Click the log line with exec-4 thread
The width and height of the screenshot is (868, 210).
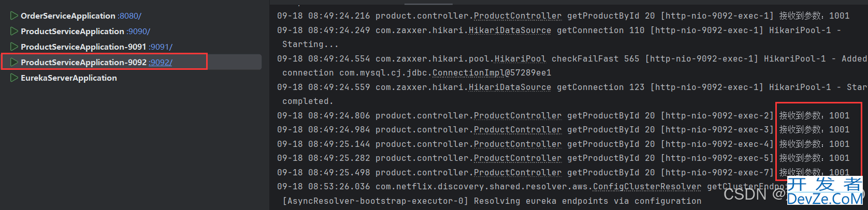563,144
